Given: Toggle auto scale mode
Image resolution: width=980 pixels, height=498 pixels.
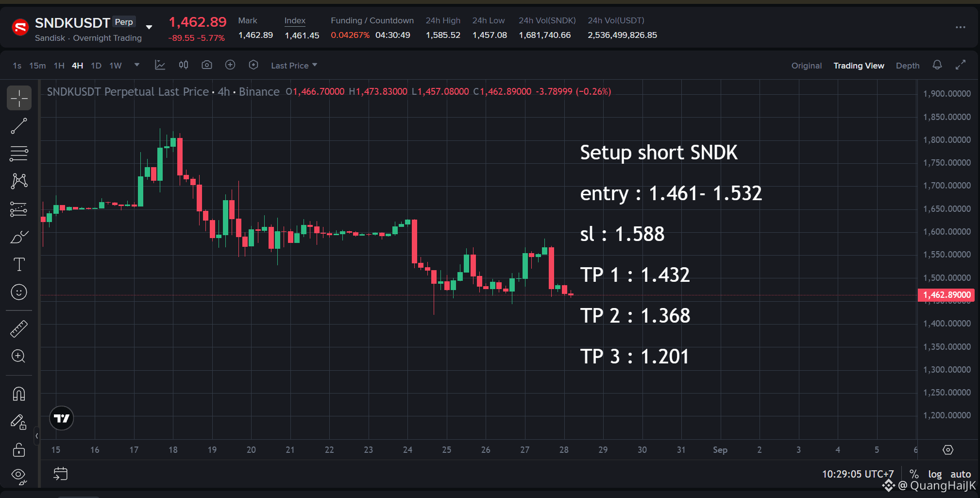Looking at the screenshot, I should pyautogui.click(x=961, y=474).
